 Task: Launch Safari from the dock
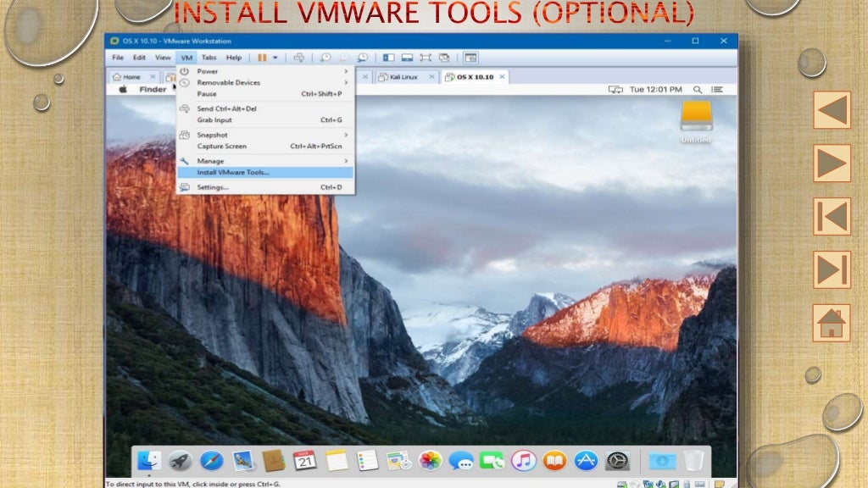(x=211, y=460)
